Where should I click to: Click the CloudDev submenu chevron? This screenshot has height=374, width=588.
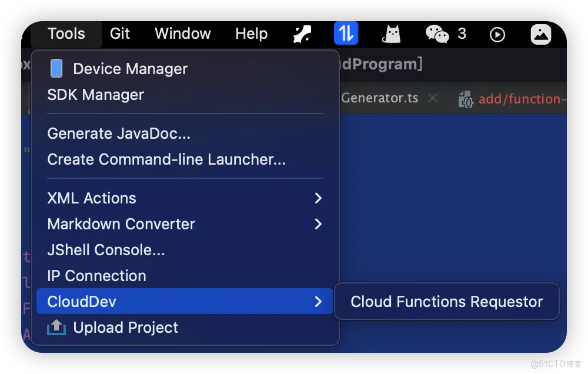pos(318,301)
